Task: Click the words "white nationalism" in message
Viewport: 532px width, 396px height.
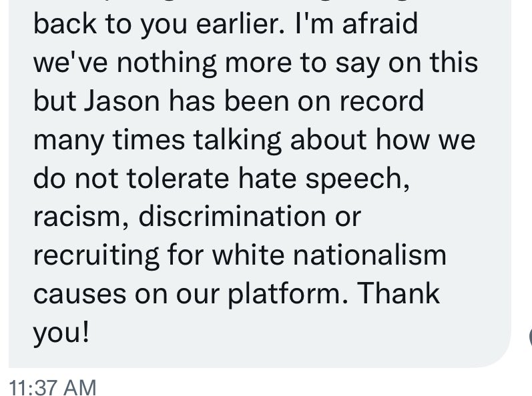Action: point(329,255)
